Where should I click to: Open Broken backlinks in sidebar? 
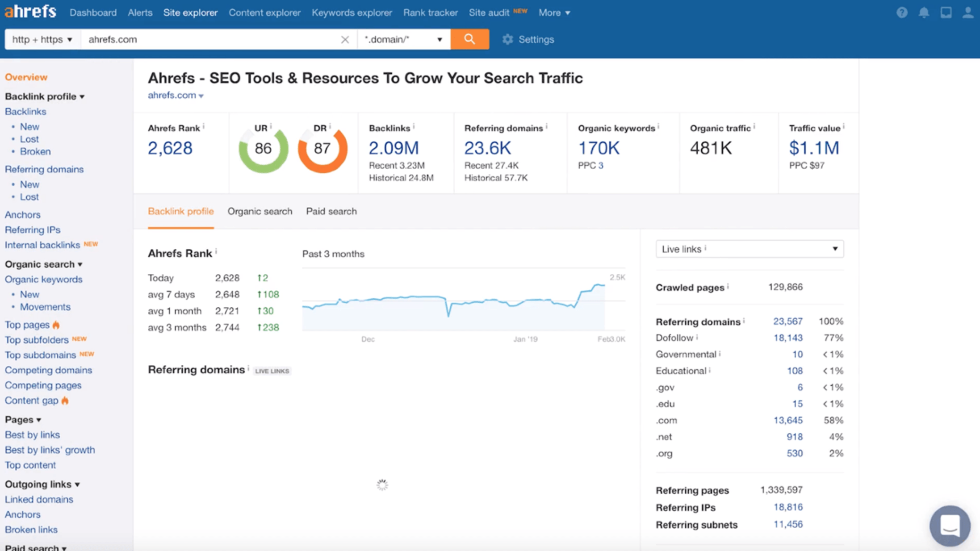35,151
